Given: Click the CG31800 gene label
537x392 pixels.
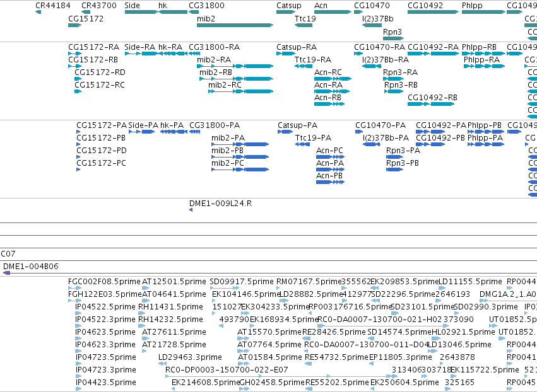Looking at the screenshot, I should (206, 6).
